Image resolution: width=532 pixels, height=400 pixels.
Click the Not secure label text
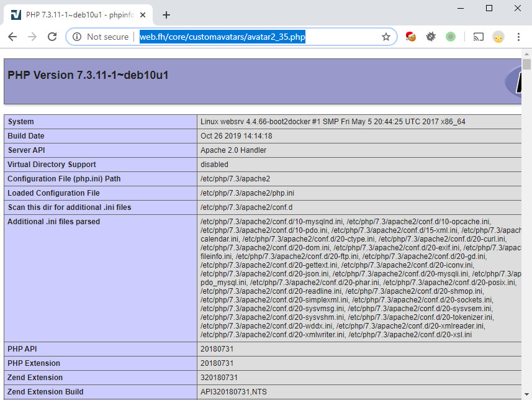coord(107,37)
